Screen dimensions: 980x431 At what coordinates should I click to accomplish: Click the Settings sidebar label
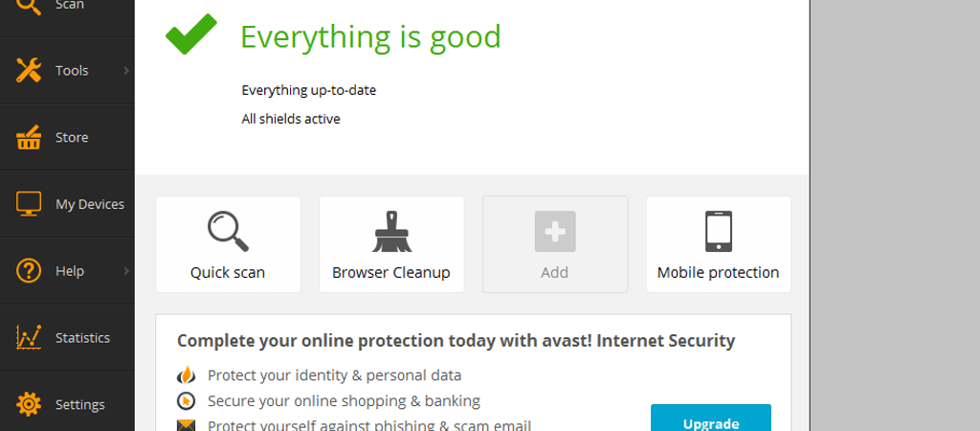point(80,405)
